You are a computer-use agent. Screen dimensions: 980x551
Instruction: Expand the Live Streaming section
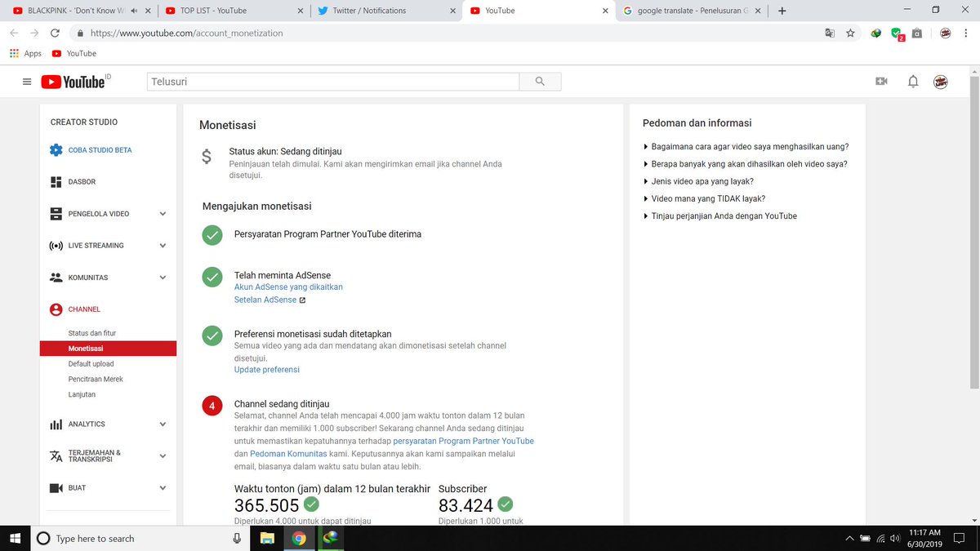point(163,246)
